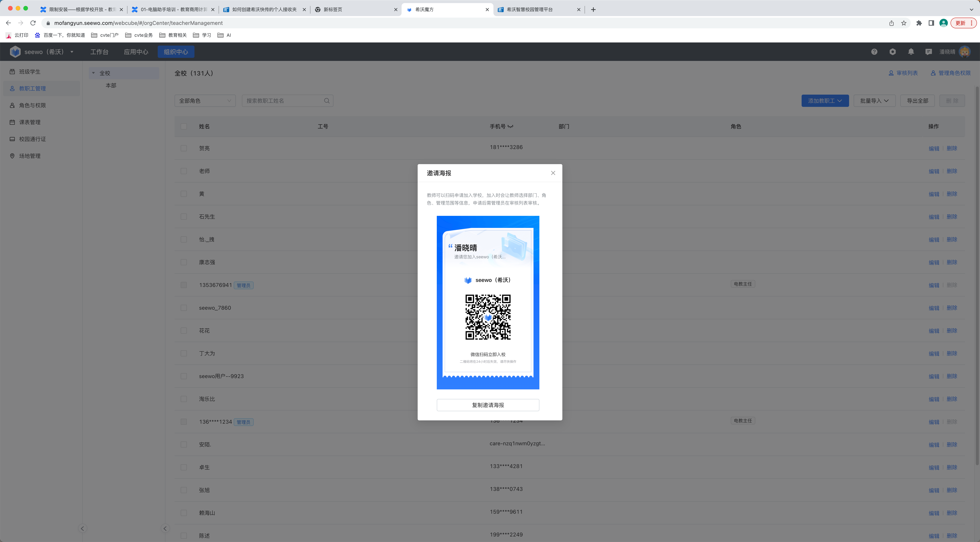Close the 邀请海报 dialog
980x542 pixels.
553,173
